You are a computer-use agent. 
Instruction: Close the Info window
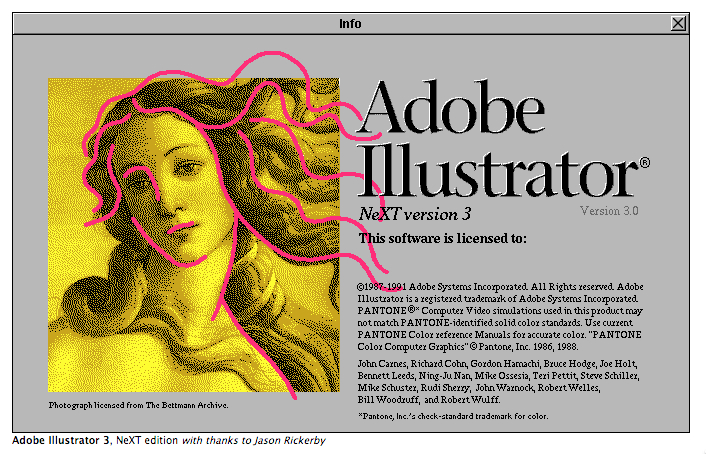(x=680, y=23)
